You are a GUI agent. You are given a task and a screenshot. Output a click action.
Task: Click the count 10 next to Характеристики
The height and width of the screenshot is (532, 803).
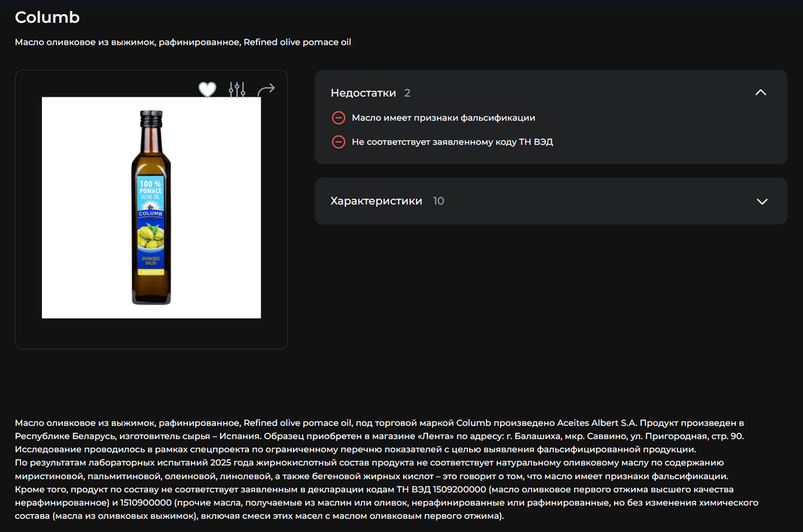click(x=438, y=201)
